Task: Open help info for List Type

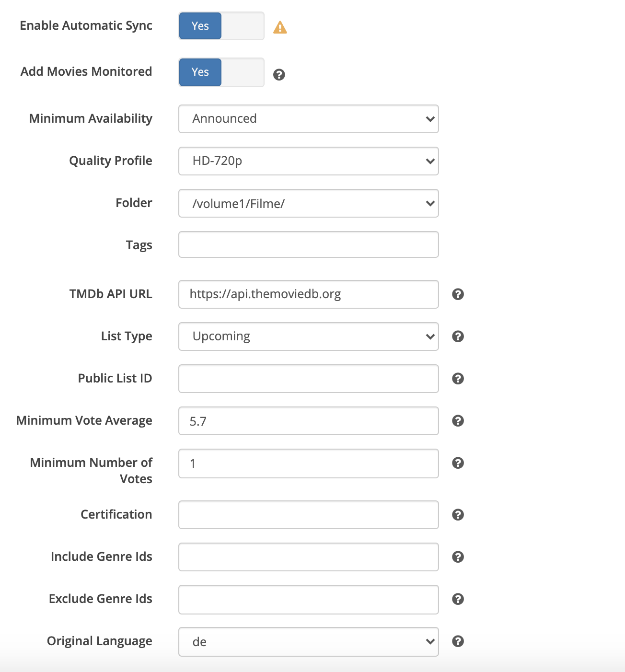Action: click(x=458, y=336)
